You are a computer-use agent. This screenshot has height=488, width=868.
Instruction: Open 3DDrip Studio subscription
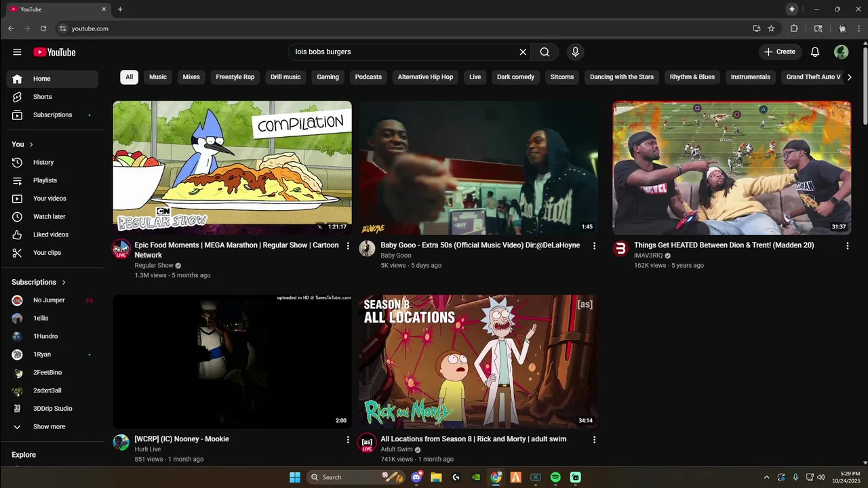tap(52, 409)
